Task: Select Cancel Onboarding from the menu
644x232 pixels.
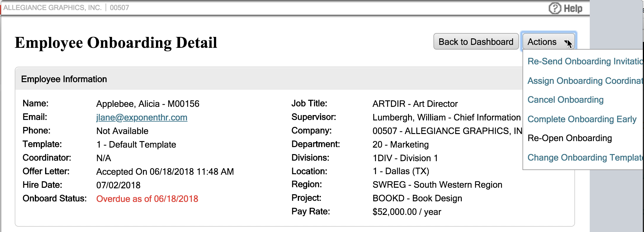Action: [x=565, y=100]
